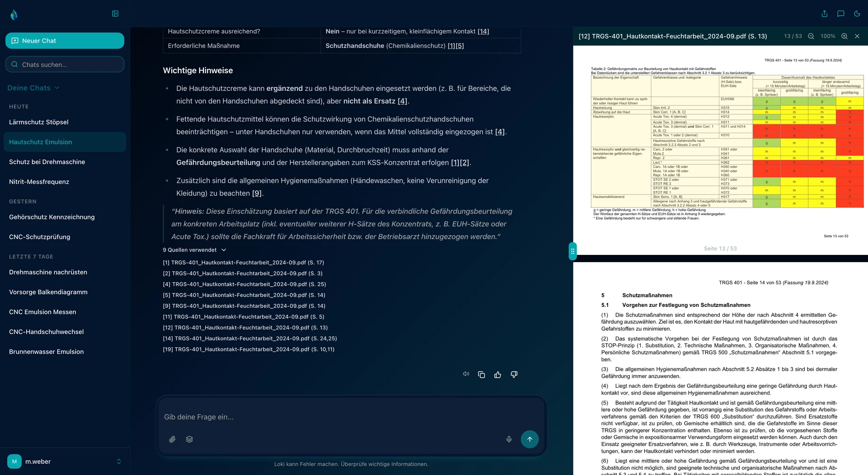Open the knowledge layers icon in input box
Screen dimensions: 868x475
click(189, 439)
